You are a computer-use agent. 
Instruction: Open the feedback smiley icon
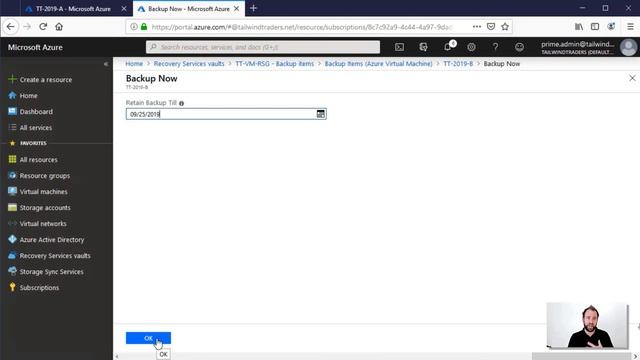[519, 47]
